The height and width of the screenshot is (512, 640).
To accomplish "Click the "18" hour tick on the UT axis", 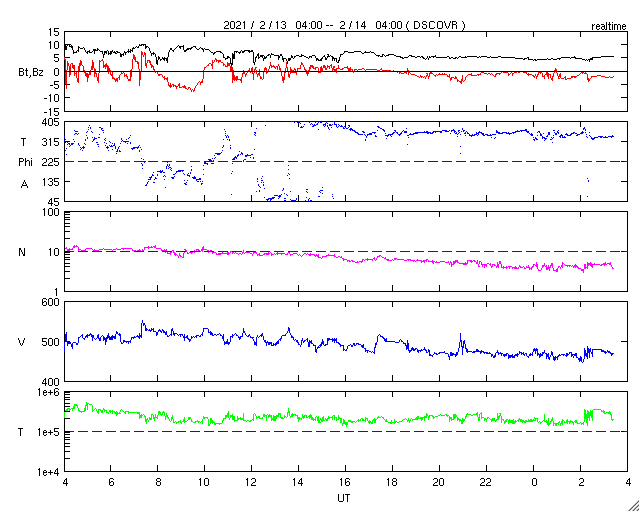I will click(x=392, y=482).
